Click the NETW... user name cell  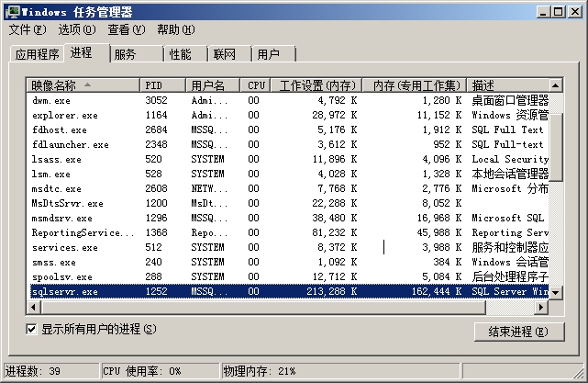coord(209,188)
